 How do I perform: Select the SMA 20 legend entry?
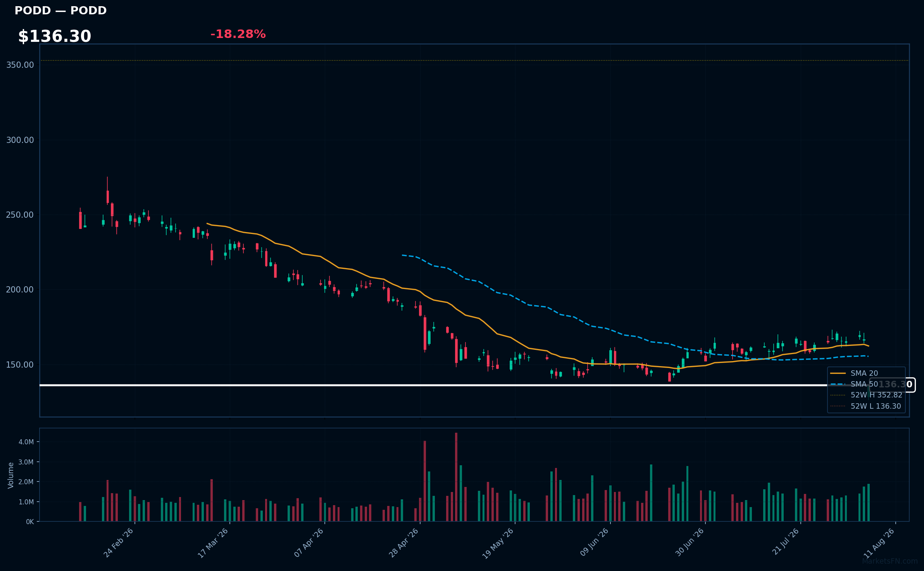[854, 373]
